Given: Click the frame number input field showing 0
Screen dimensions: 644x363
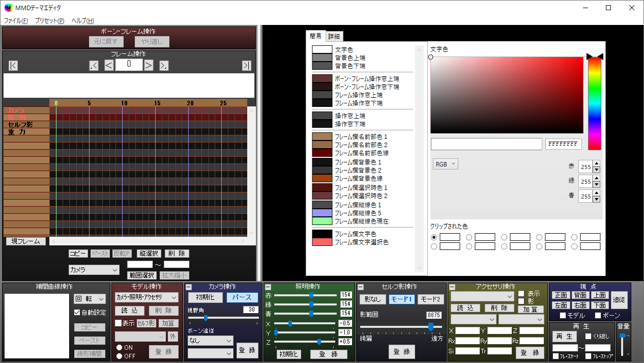Looking at the screenshot, I should pyautogui.click(x=128, y=65).
